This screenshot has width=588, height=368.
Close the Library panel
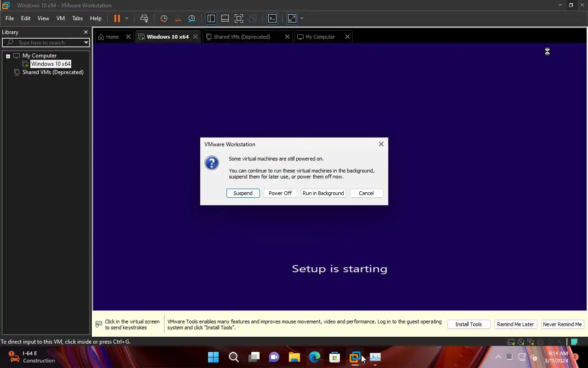pos(85,32)
